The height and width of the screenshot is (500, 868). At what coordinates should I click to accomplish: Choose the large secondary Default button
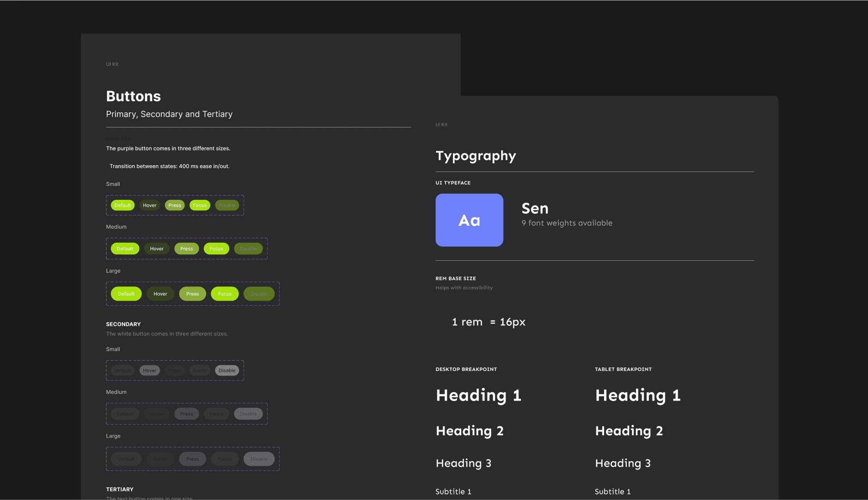coord(126,459)
